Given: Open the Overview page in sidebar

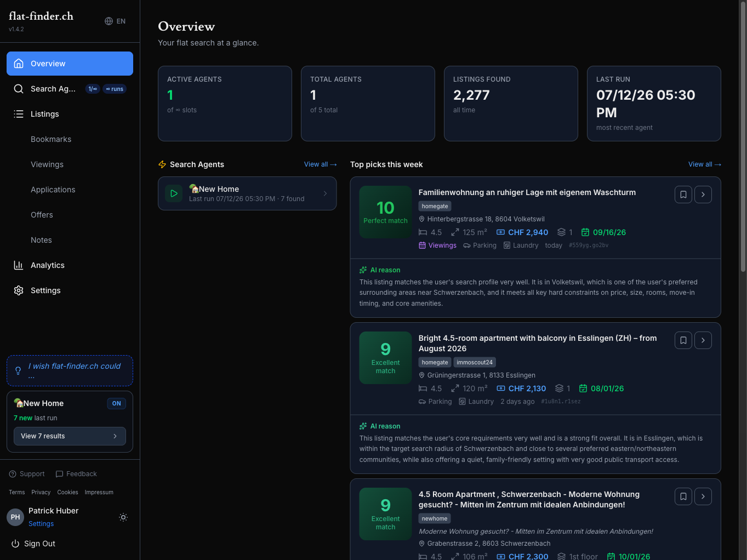Looking at the screenshot, I should pyautogui.click(x=70, y=64).
